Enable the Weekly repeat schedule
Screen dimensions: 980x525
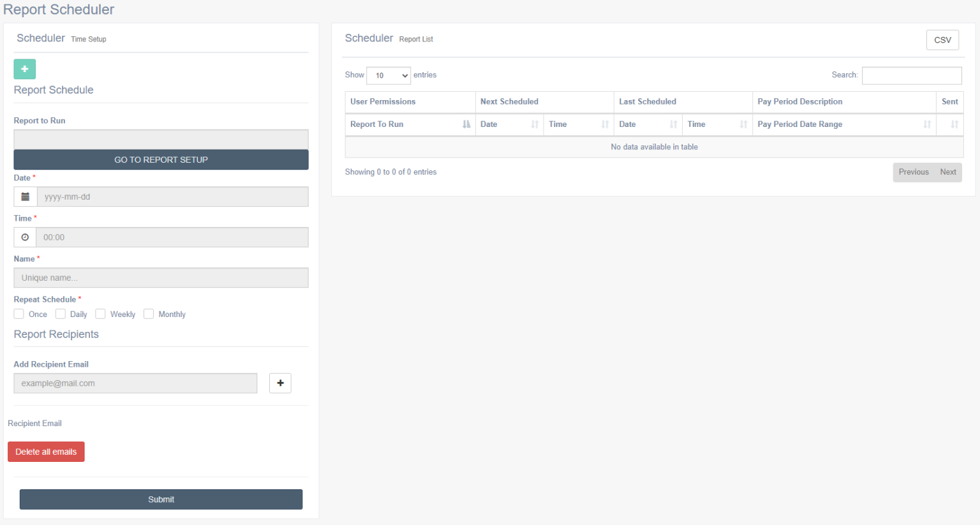100,313
